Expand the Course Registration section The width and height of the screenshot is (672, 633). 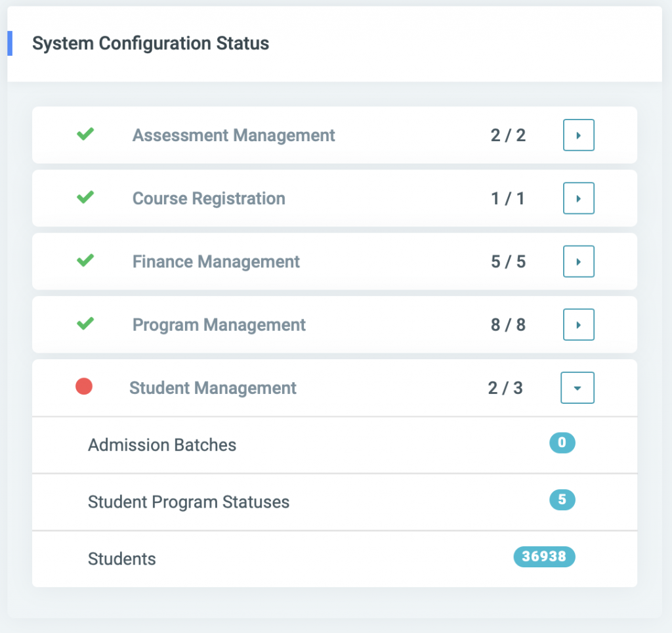[578, 198]
